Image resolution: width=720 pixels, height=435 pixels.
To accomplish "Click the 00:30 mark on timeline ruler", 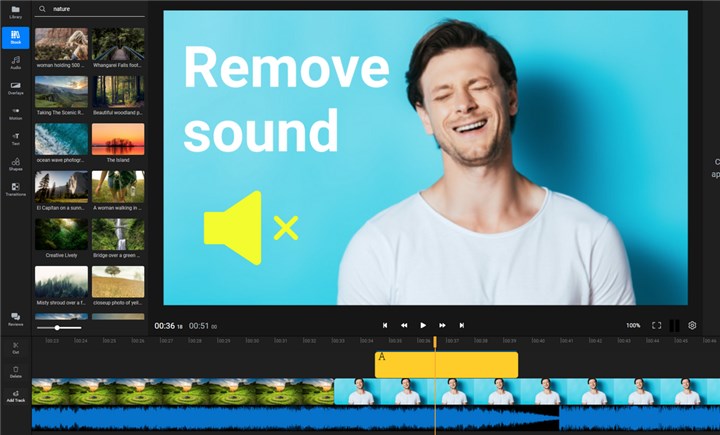I will [252, 341].
